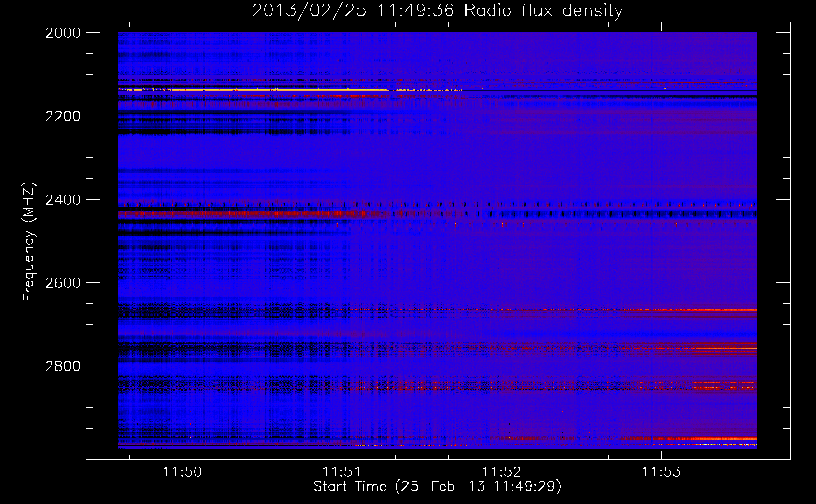Click the 11:52 time tick label
This screenshot has width=816, height=504.
tap(501, 472)
